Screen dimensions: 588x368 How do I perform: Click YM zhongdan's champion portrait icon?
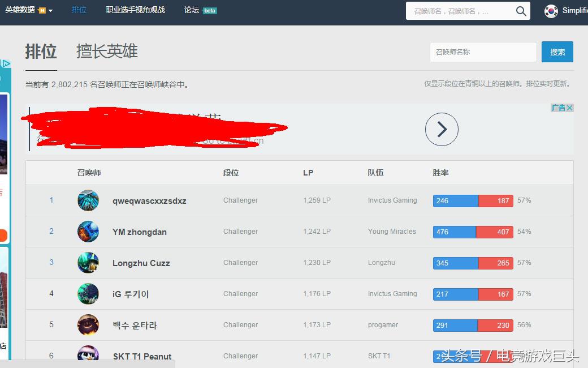pyautogui.click(x=88, y=232)
